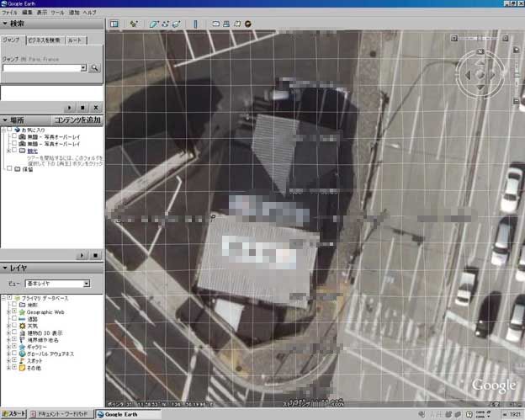Click the zoom-in plus icon atop vertical slider
Viewport: 525px width, 420px height.
click(517, 50)
